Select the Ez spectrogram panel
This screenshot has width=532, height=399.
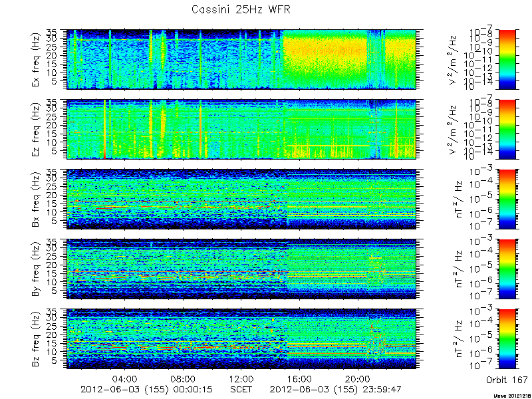tap(241, 129)
